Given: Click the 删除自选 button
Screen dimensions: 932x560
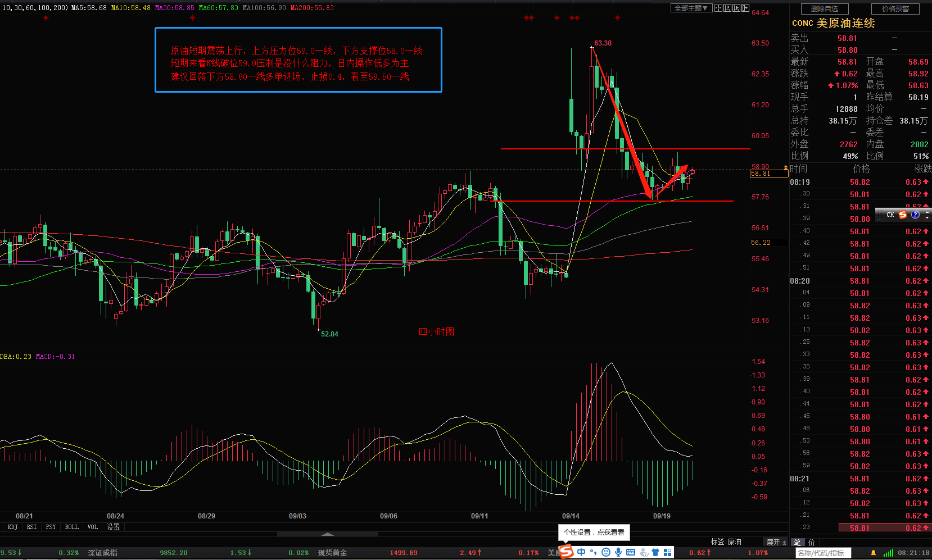Looking at the screenshot, I should pyautogui.click(x=825, y=9).
